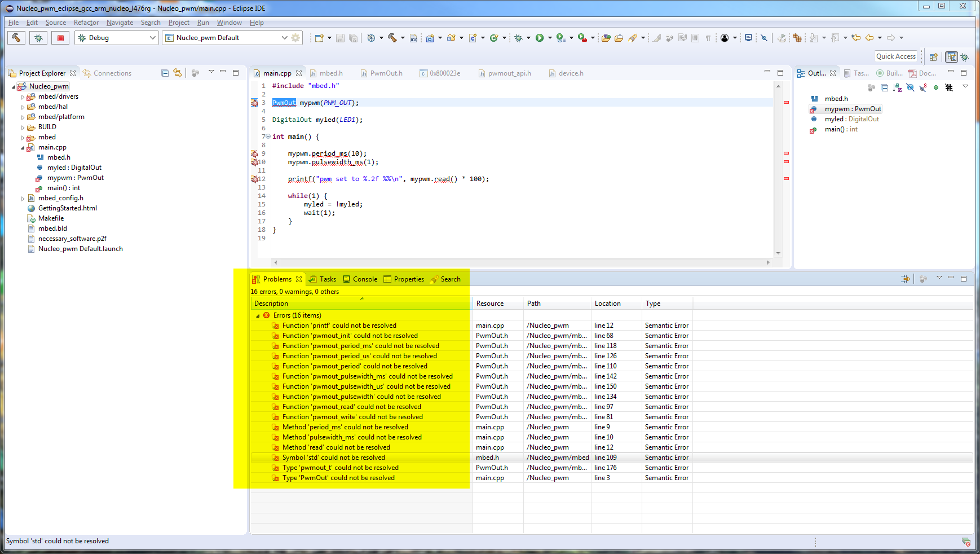Toggle Skip All Breakpoints in main toolbar
980x554 pixels.
coord(764,38)
